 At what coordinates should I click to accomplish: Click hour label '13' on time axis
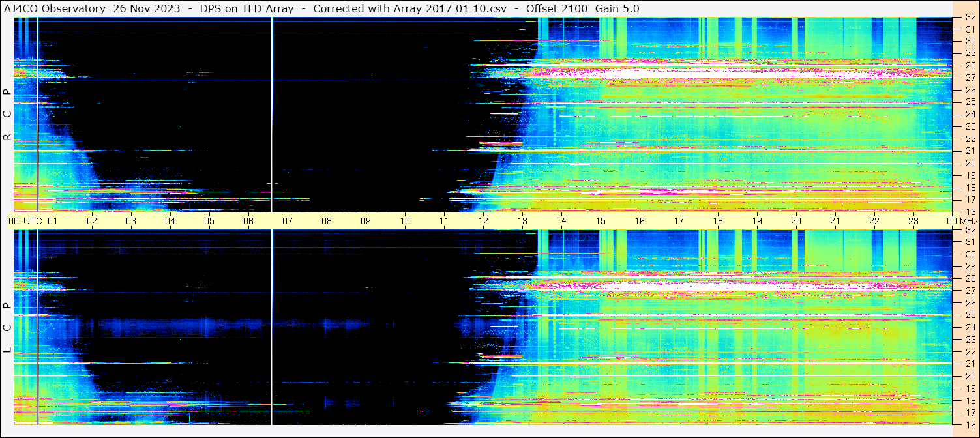click(x=522, y=221)
